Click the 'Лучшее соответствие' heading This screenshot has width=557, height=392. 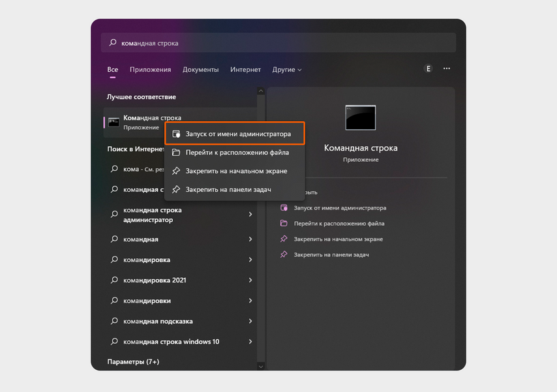(142, 97)
